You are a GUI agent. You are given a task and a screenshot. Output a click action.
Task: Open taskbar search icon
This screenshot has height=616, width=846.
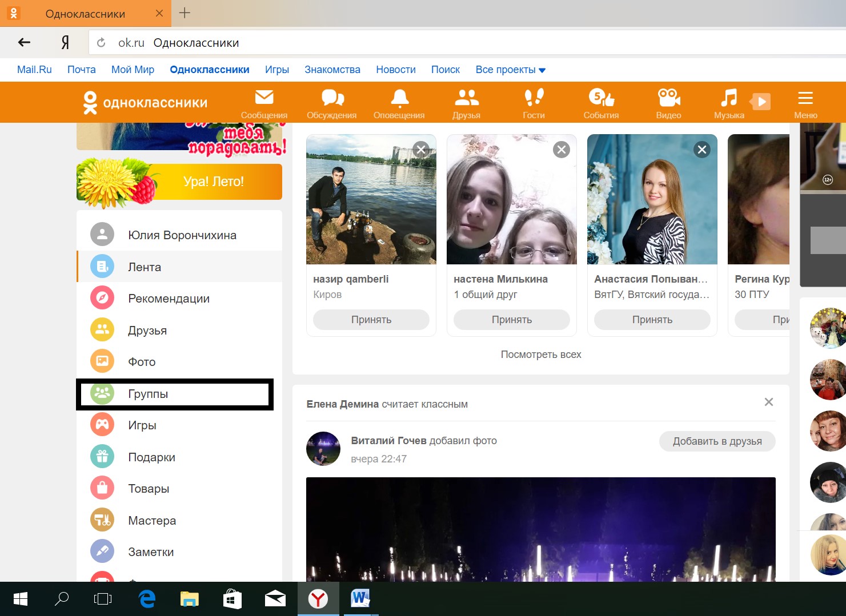pos(62,599)
